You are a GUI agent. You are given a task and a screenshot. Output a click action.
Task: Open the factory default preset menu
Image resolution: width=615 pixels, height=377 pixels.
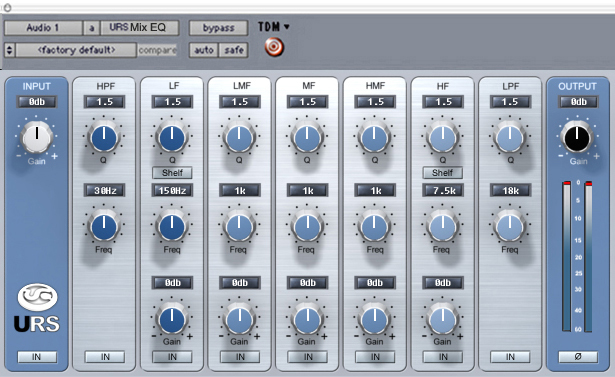(x=76, y=50)
